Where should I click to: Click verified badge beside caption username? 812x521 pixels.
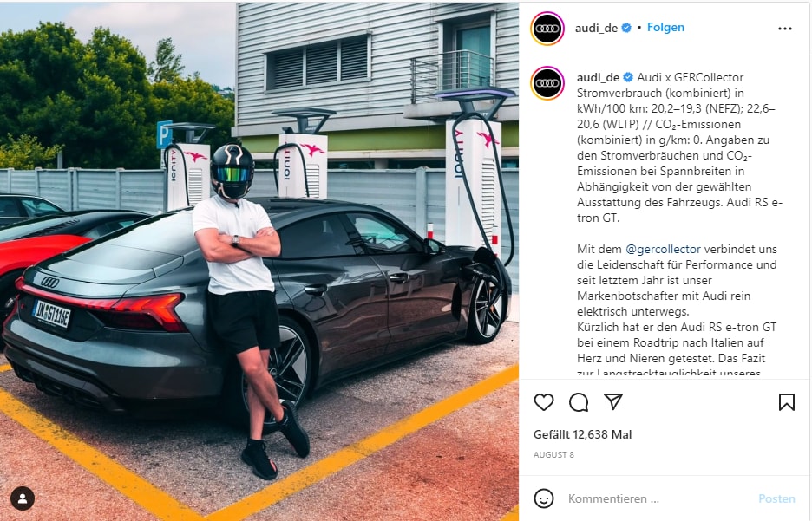(x=628, y=78)
